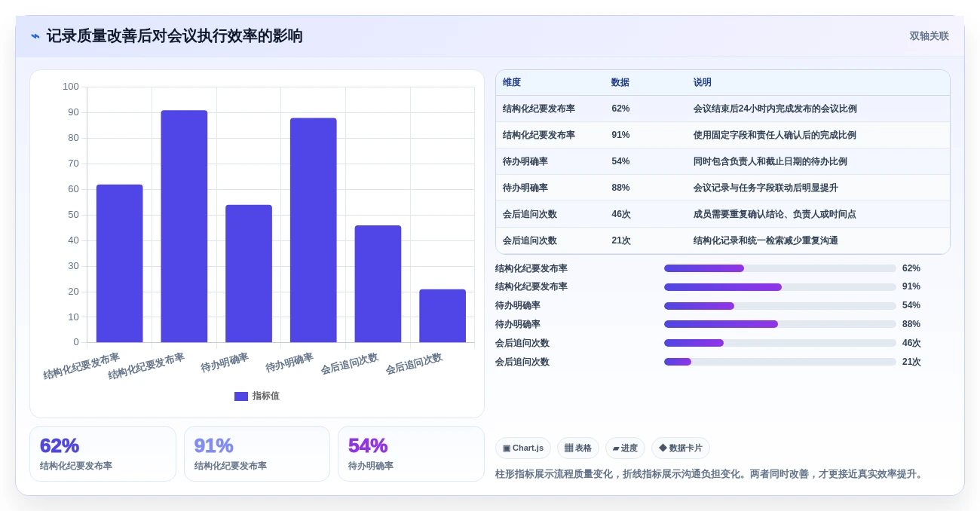Screen dimensions: 980x511
Task: Click the progress bar labeled 62%
Action: click(780, 268)
